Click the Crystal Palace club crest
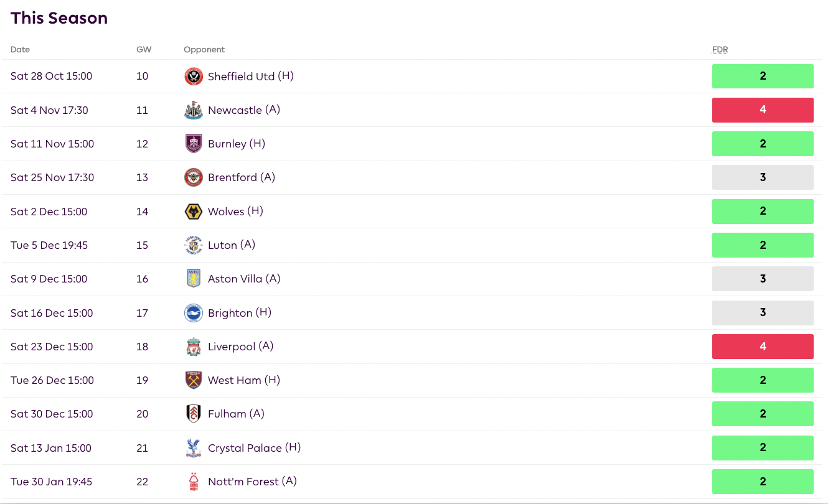This screenshot has width=828, height=504. coord(194,448)
